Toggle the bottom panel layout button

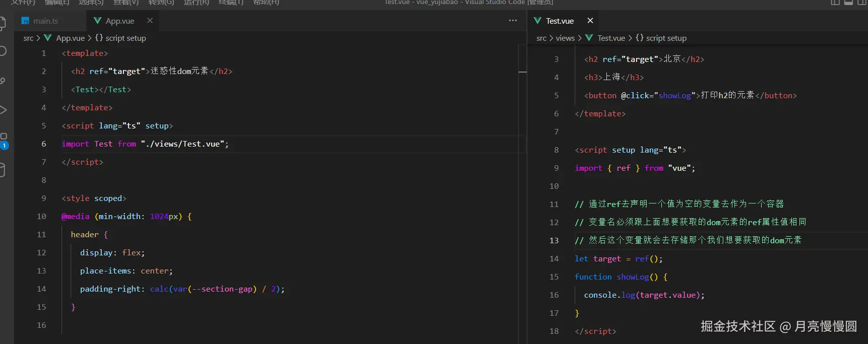(x=848, y=3)
